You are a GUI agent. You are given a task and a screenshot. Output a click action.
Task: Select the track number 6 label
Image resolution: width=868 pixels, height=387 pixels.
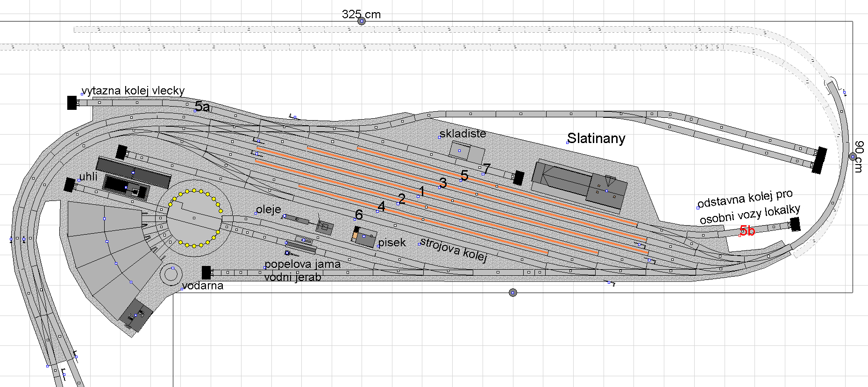coord(359,215)
